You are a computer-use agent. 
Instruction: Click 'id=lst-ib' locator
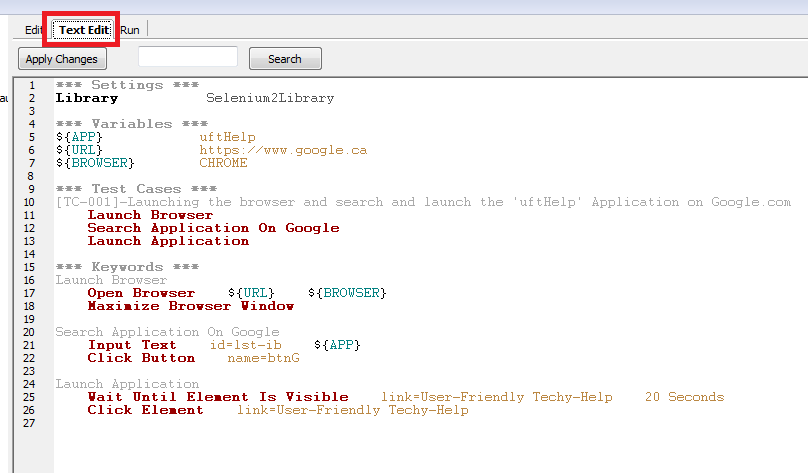[246, 345]
